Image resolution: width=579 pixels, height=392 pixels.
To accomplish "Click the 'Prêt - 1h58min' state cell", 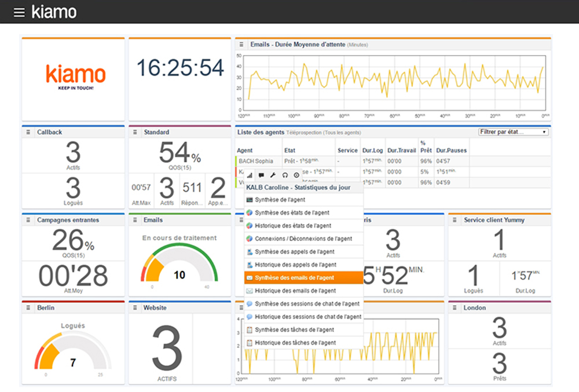I will (x=301, y=161).
